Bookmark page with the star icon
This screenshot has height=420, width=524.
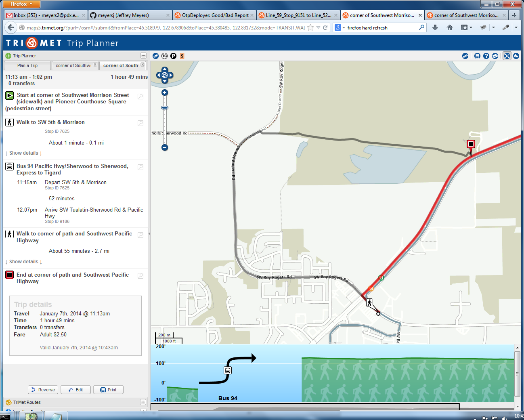click(x=310, y=27)
